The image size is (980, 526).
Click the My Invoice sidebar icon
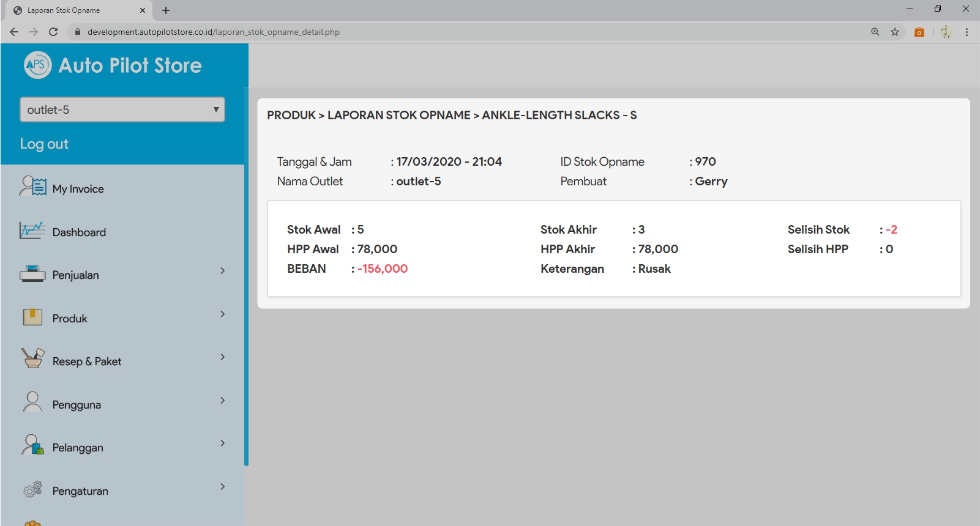(x=32, y=186)
